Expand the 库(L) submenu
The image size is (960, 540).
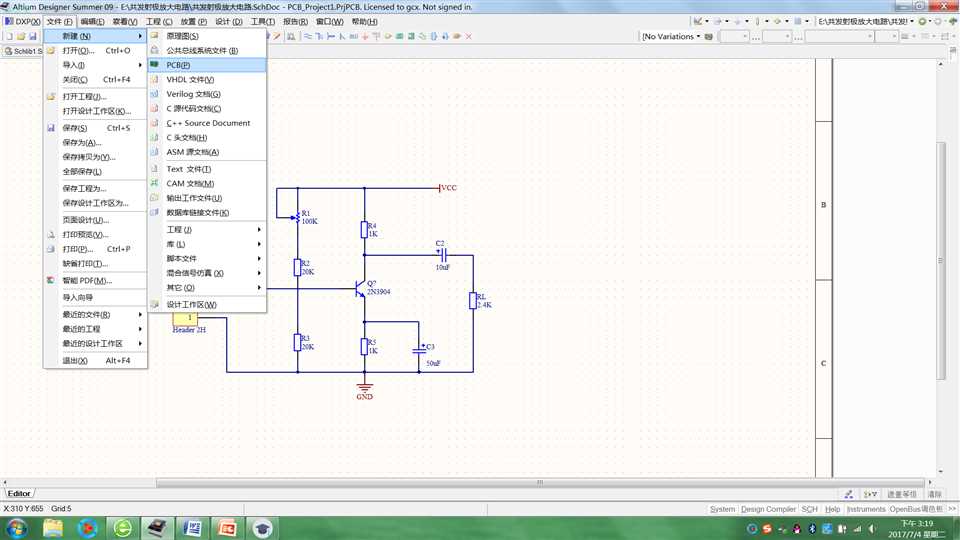[207, 244]
